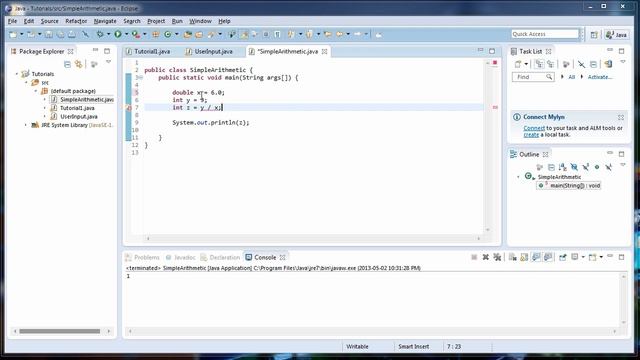Click the Print toolbar icon
Screen dimensions: 640x360
pyautogui.click(x=72, y=34)
